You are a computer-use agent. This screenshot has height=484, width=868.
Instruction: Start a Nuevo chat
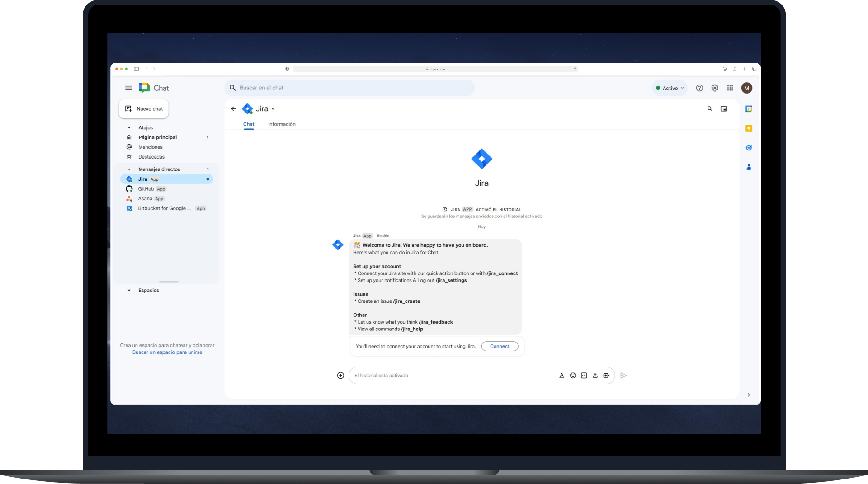[144, 109]
